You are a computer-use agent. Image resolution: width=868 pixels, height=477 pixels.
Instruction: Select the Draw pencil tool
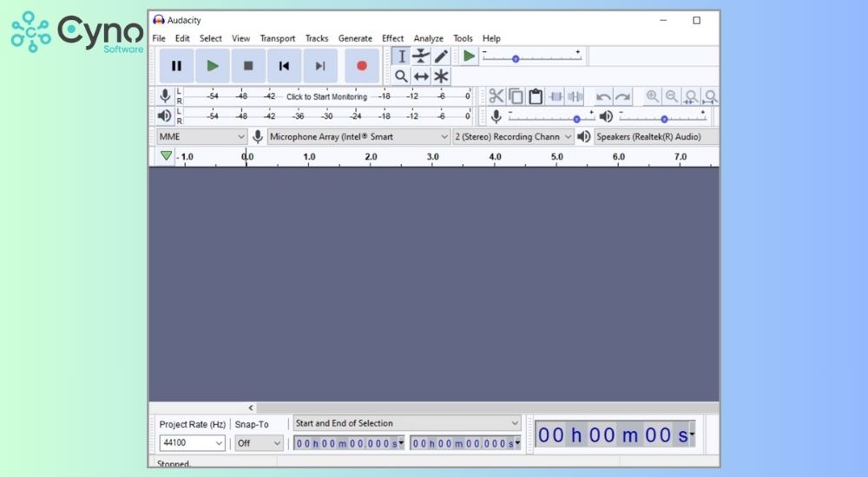tap(441, 56)
